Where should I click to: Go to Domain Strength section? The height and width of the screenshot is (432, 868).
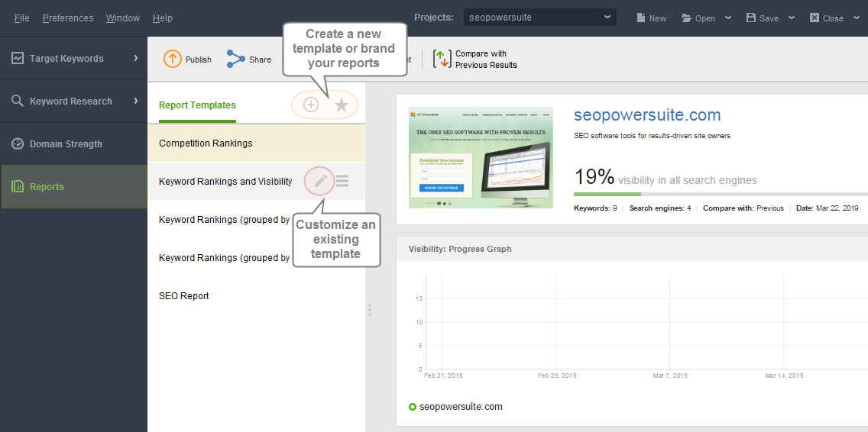pos(73,143)
